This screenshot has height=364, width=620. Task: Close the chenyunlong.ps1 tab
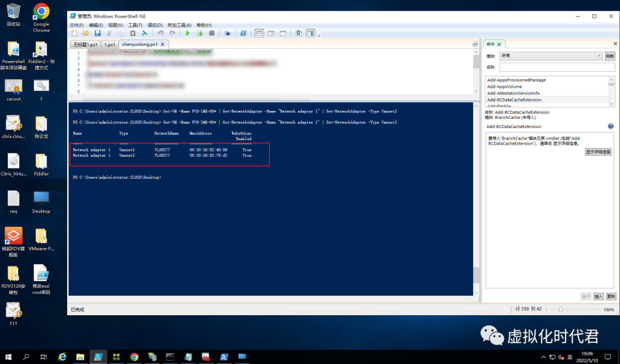[162, 44]
